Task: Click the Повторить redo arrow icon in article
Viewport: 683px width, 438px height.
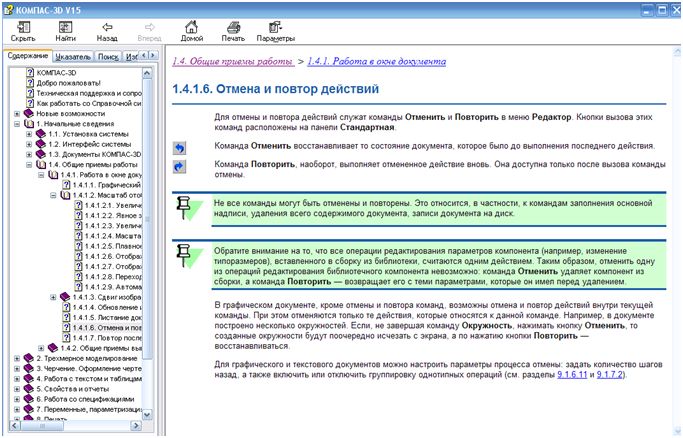Action: tap(179, 167)
